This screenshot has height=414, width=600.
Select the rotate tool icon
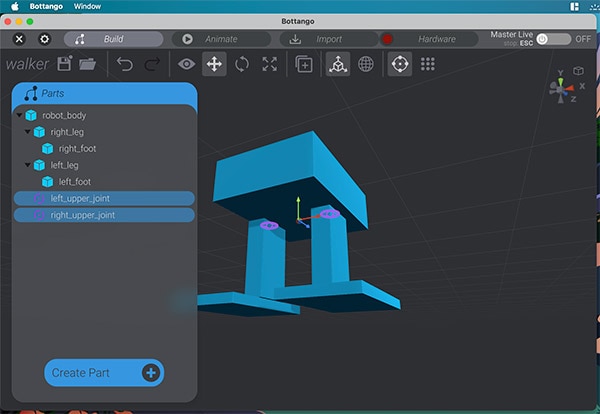point(242,64)
